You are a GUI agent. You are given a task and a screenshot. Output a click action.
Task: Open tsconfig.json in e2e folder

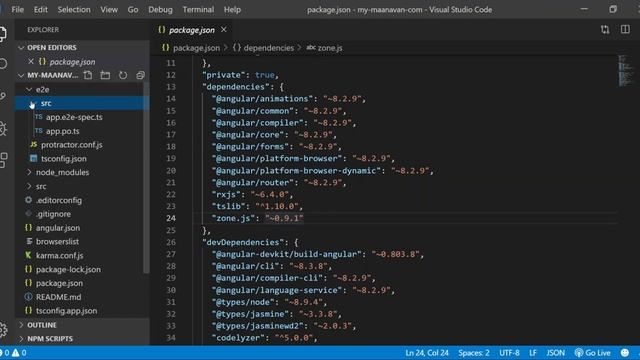pos(64,158)
